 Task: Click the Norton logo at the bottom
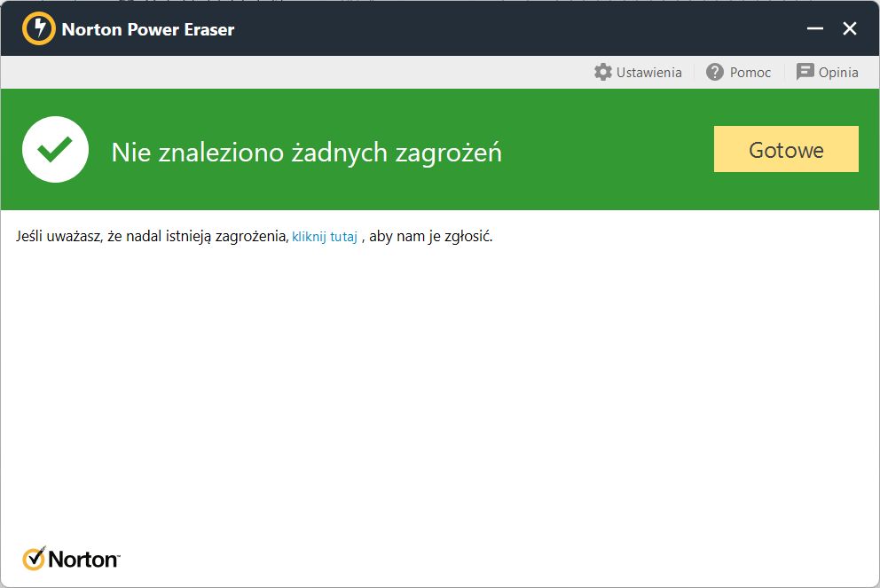71,558
